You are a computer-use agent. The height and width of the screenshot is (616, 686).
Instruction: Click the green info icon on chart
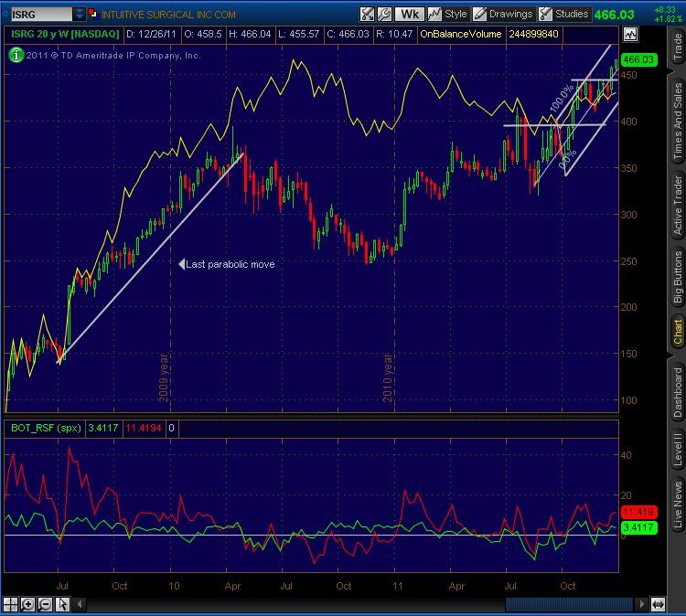[x=16, y=55]
